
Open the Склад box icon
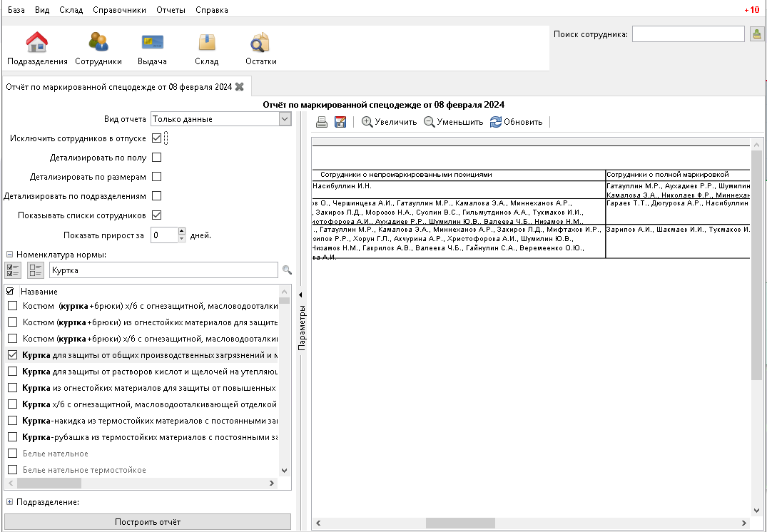pyautogui.click(x=207, y=43)
